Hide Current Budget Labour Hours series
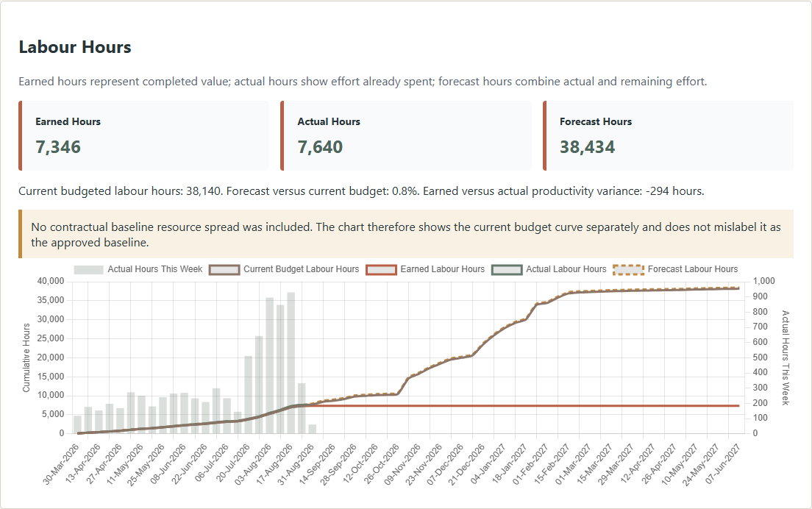 [284, 269]
